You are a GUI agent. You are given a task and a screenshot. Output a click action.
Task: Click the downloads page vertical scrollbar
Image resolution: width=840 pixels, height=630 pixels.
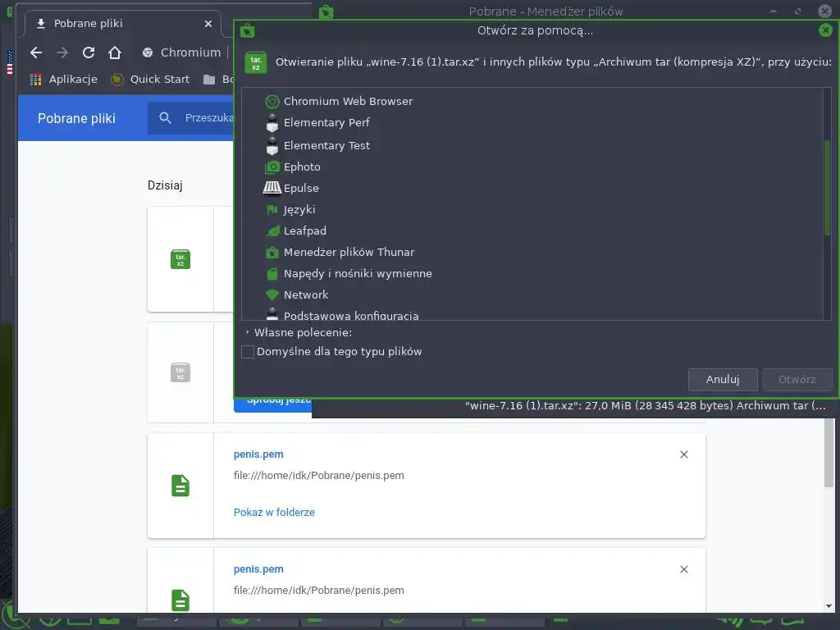(829, 453)
